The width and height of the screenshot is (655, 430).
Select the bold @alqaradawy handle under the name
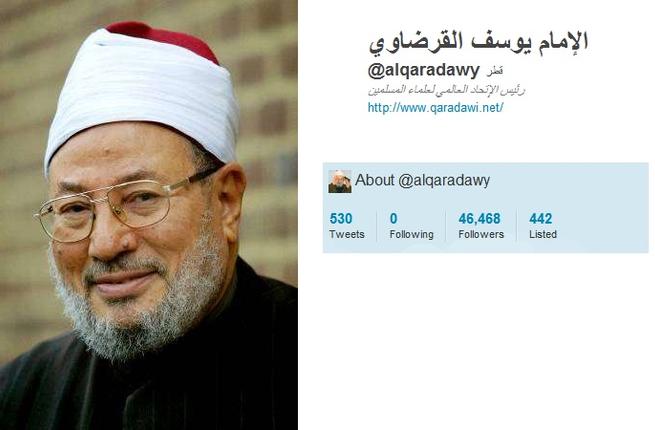[x=423, y=71]
